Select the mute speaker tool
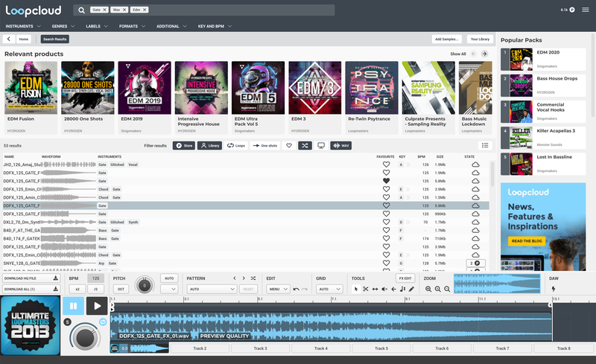 (x=384, y=289)
